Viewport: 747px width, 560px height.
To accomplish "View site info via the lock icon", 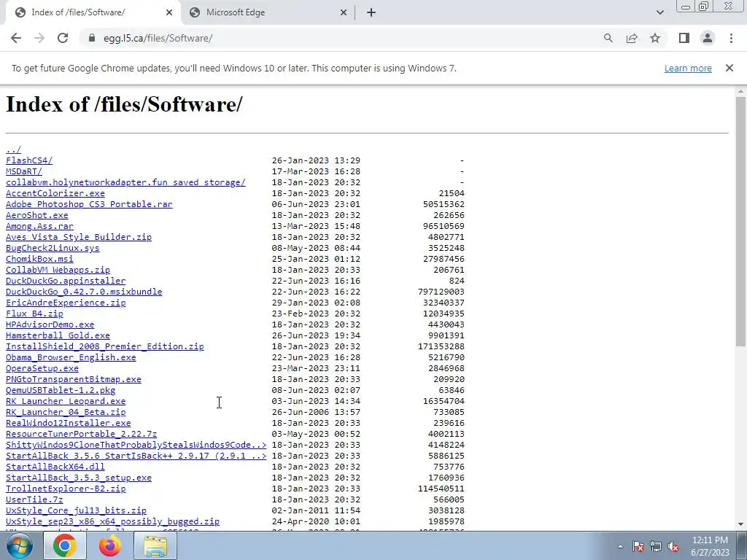I will pyautogui.click(x=92, y=38).
